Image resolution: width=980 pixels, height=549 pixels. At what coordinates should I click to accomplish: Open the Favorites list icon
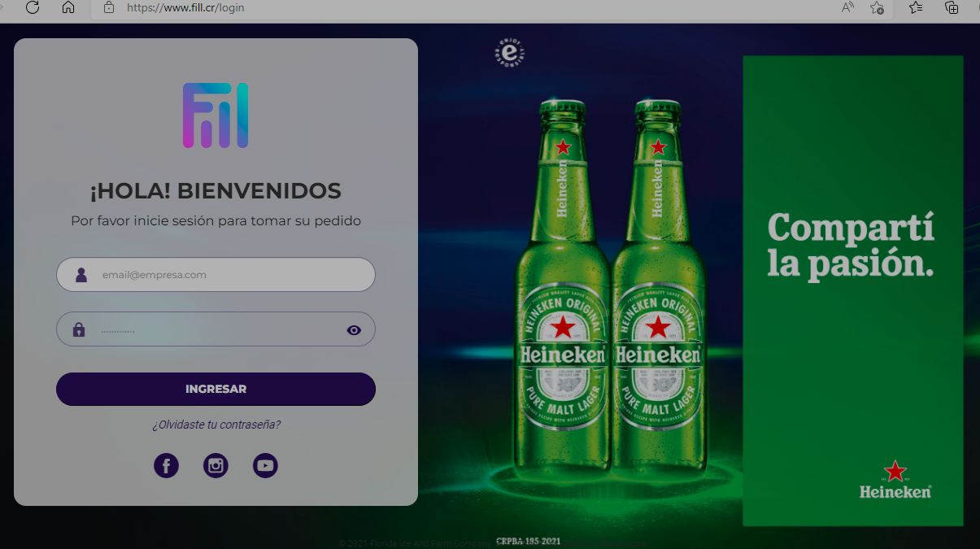coord(916,7)
